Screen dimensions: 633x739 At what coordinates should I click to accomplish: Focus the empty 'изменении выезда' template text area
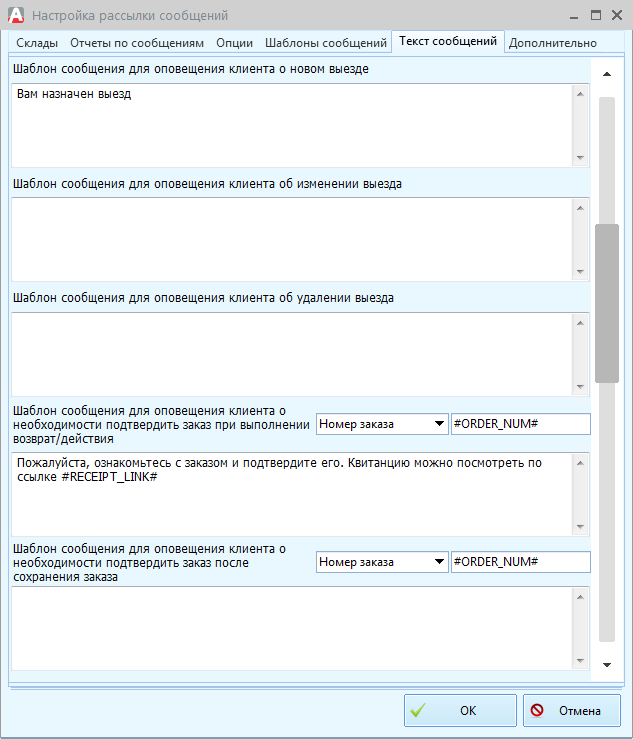coord(290,239)
